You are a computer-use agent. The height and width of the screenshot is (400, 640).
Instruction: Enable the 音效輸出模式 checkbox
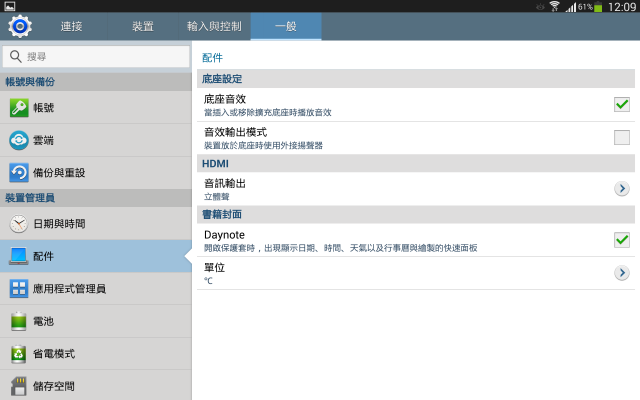click(x=622, y=138)
